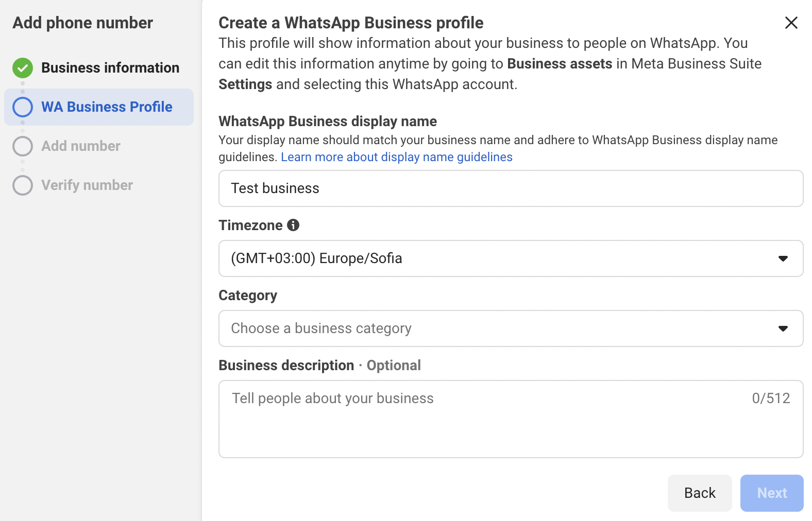Click the Add phone number heading
Viewport: 812px width, 521px height.
pyautogui.click(x=83, y=23)
